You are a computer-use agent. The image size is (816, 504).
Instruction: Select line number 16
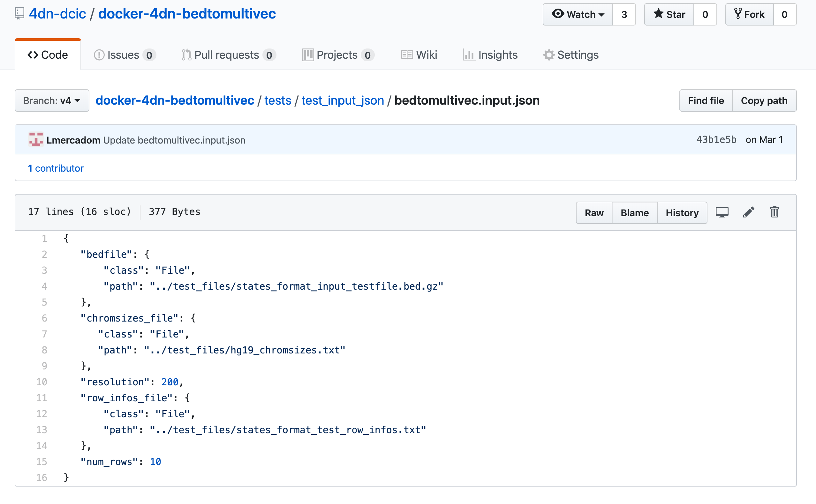click(x=42, y=478)
